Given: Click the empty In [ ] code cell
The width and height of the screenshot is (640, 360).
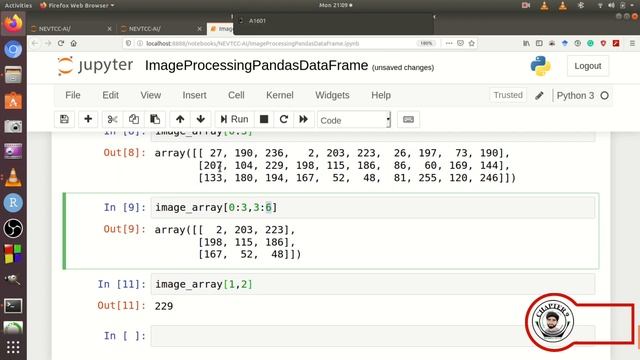Looking at the screenshot, I should pos(373,336).
